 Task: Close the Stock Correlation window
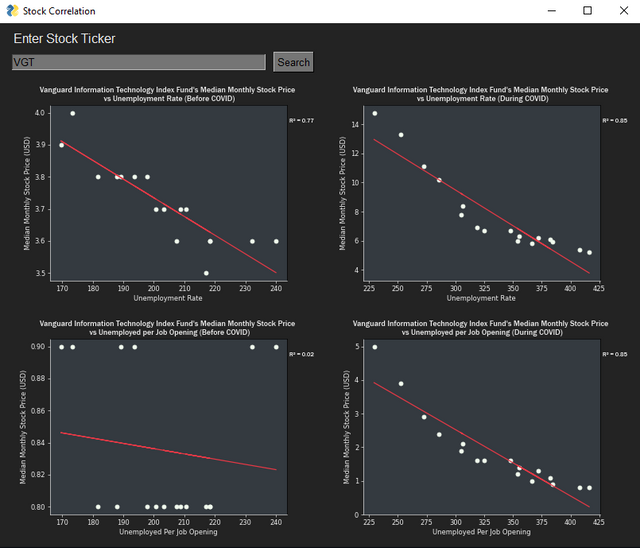click(624, 11)
